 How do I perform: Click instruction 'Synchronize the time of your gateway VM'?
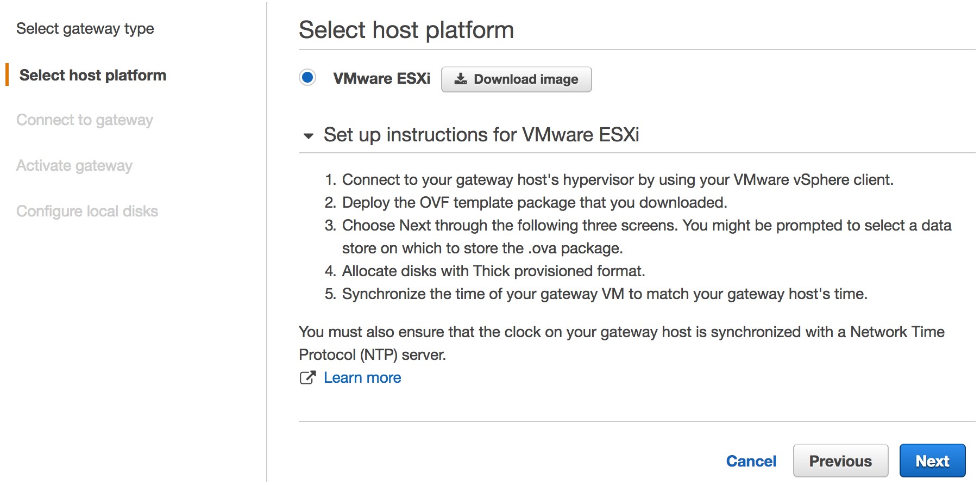605,294
